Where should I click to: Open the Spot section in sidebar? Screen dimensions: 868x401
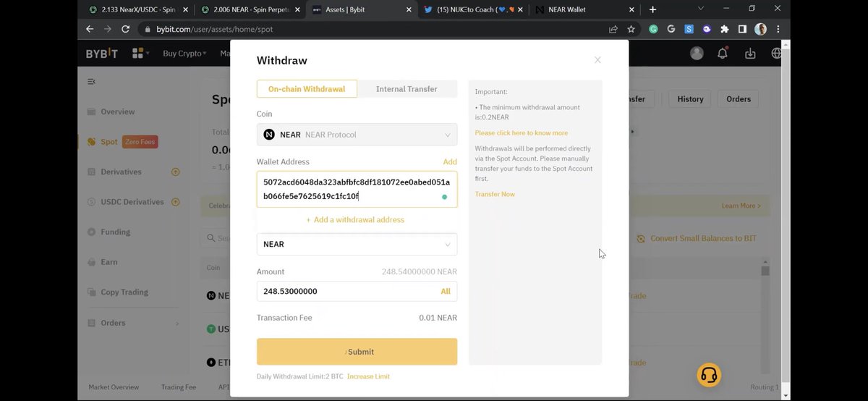[109, 142]
